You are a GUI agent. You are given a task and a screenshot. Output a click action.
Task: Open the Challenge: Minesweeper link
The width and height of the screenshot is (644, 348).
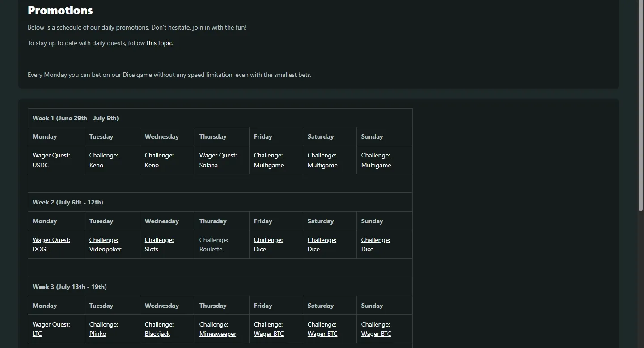[x=218, y=329]
